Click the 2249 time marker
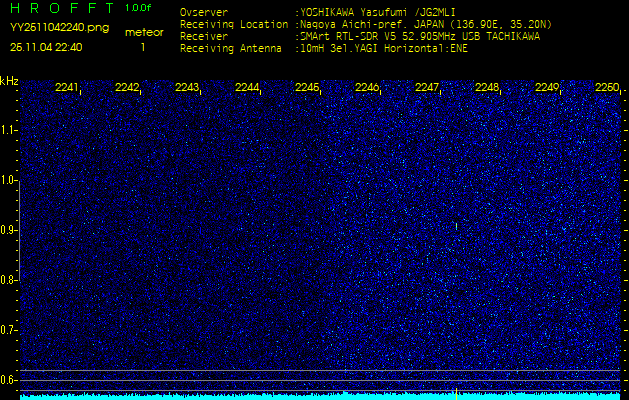Image resolution: width=629 pixels, height=400 pixels. click(547, 88)
